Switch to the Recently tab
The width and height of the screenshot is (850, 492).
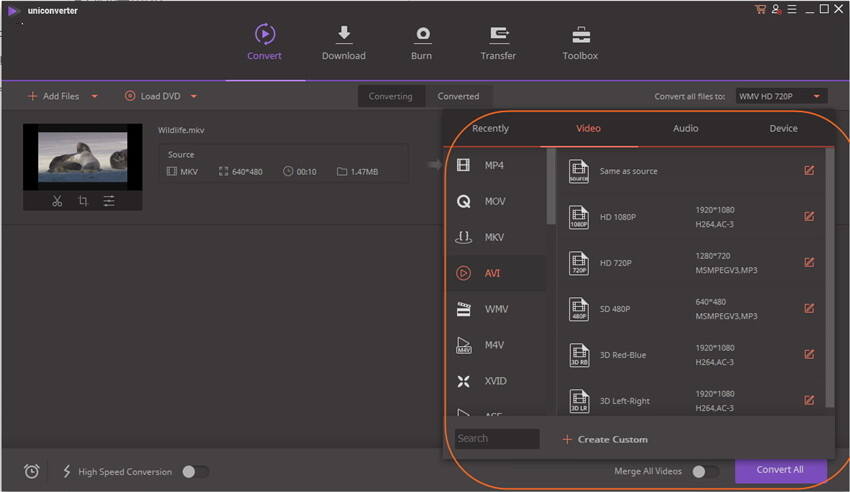(x=491, y=128)
